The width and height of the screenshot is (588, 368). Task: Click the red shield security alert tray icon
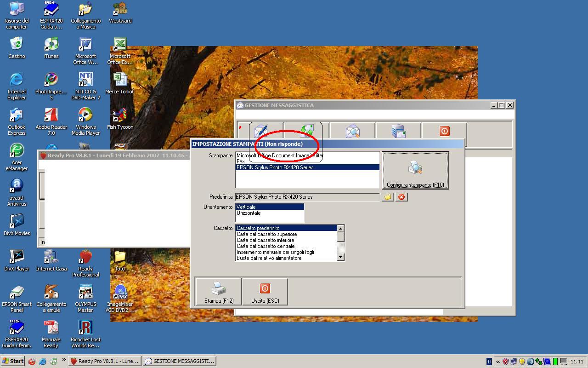(505, 362)
